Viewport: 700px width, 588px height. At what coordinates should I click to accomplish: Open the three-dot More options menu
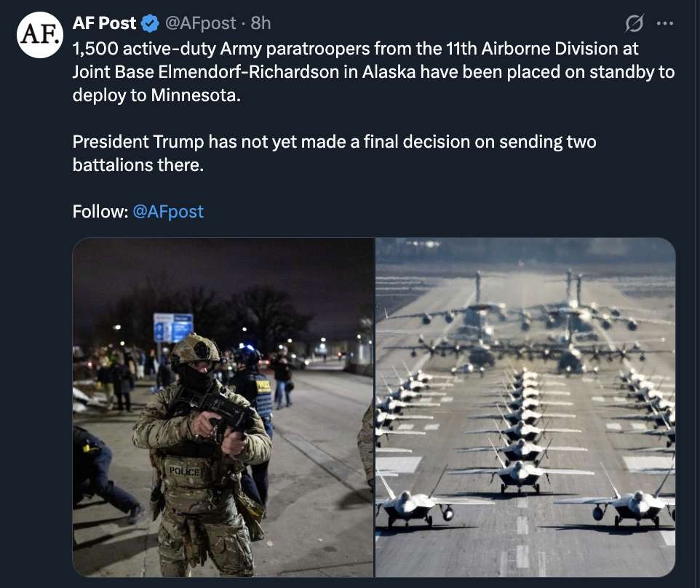[665, 23]
